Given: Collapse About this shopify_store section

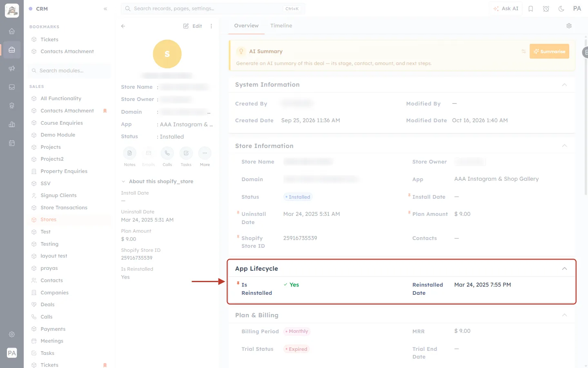Looking at the screenshot, I should point(123,182).
